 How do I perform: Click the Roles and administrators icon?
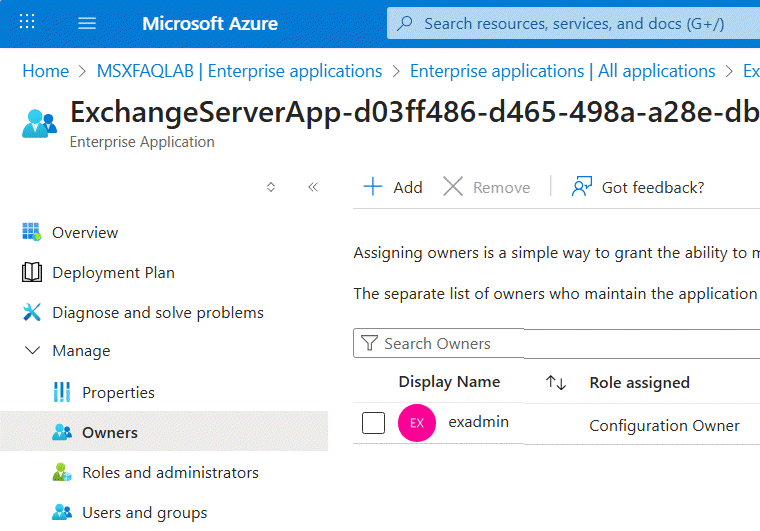[x=62, y=472]
